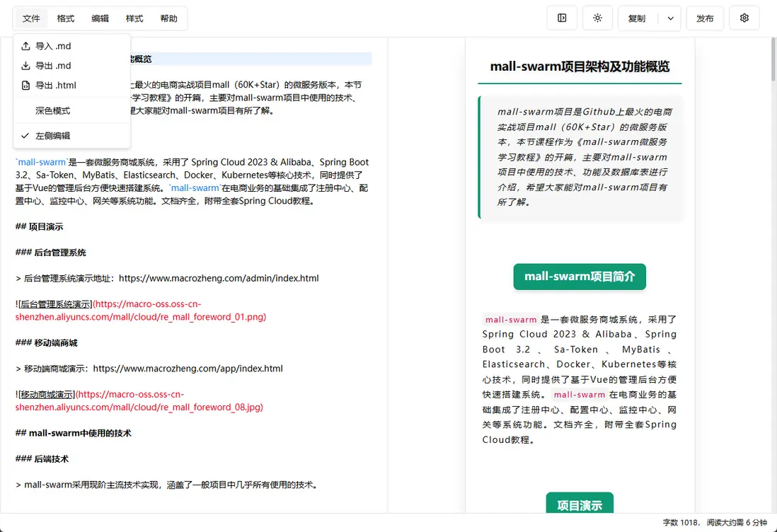Image resolution: width=777 pixels, height=532 pixels.
Task: Open the 文件 menu
Action: tap(31, 18)
